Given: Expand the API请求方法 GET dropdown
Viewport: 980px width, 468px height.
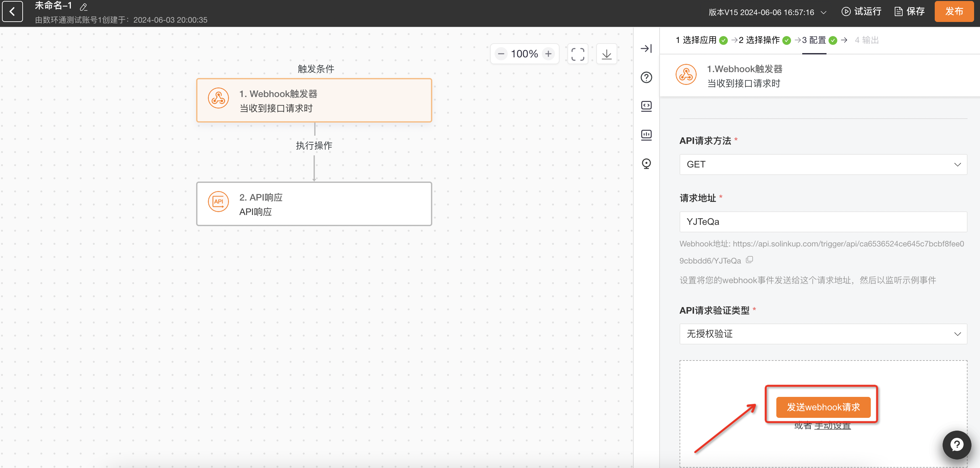Looking at the screenshot, I should click(823, 164).
